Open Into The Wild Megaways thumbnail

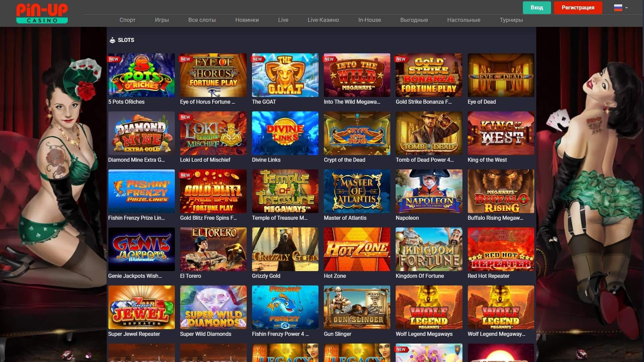tap(357, 75)
